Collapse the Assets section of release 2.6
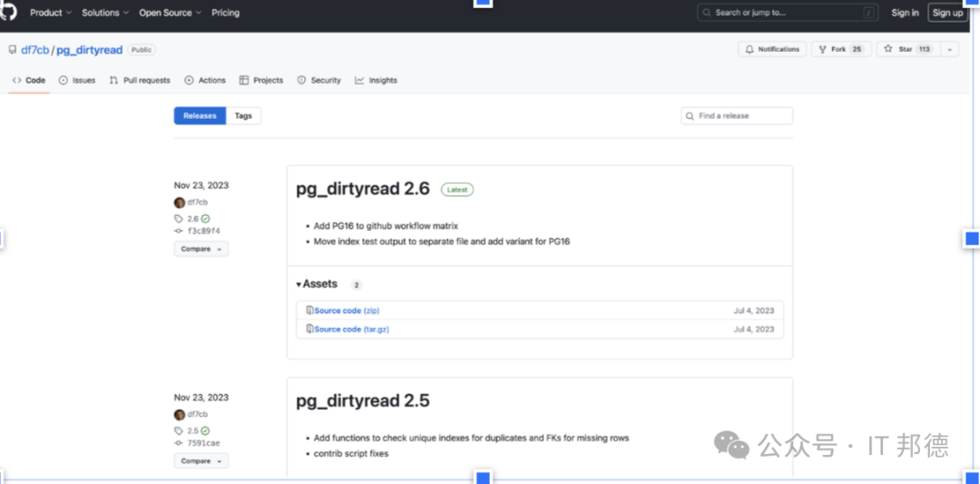 317,284
